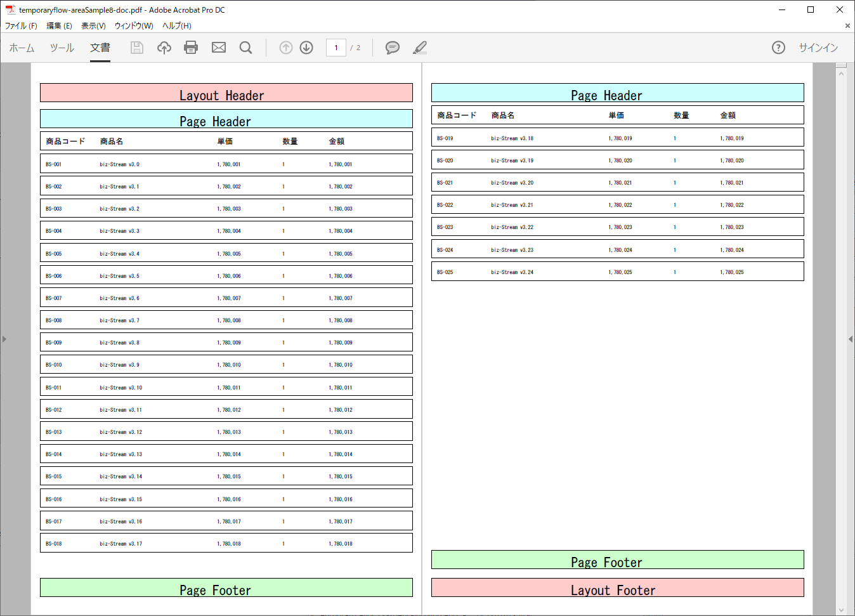
Task: Open the Help question mark icon
Action: (x=778, y=48)
